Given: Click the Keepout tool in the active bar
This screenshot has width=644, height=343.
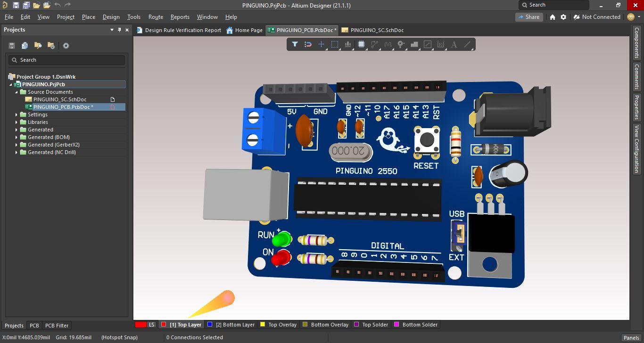Looking at the screenshot, I should coord(428,44).
